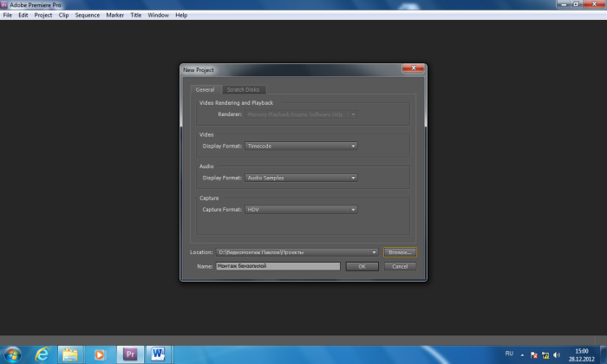Screen dimensions: 607x364
Task: Switch to the Scratch Disks tab
Action: pyautogui.click(x=243, y=90)
